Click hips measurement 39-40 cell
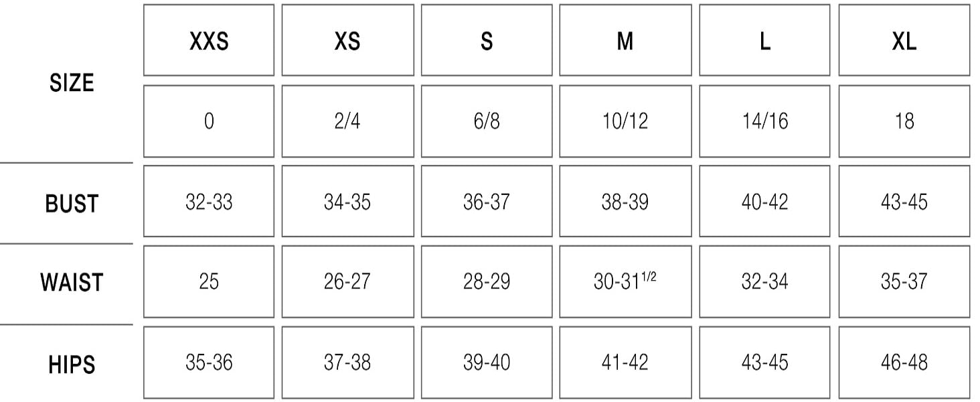Screen dimensions: 980x402 [487, 362]
